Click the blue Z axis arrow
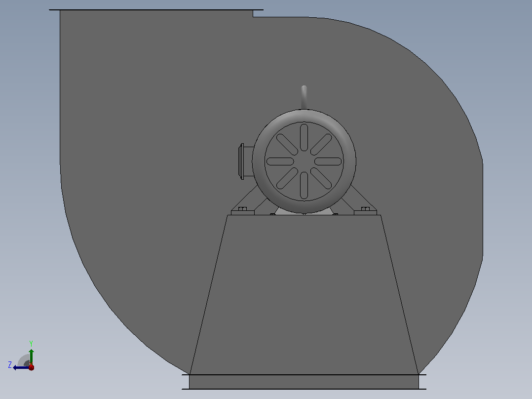The height and width of the screenshot is (399, 532). tap(20, 368)
